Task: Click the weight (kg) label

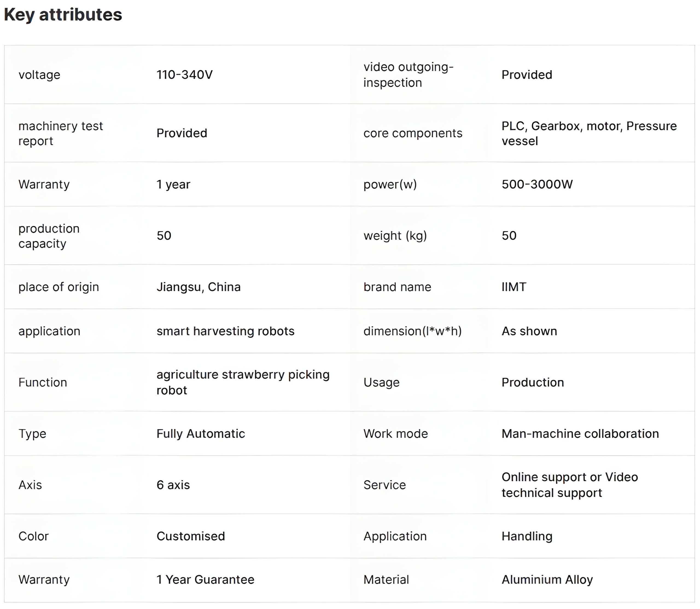Action: (x=395, y=236)
